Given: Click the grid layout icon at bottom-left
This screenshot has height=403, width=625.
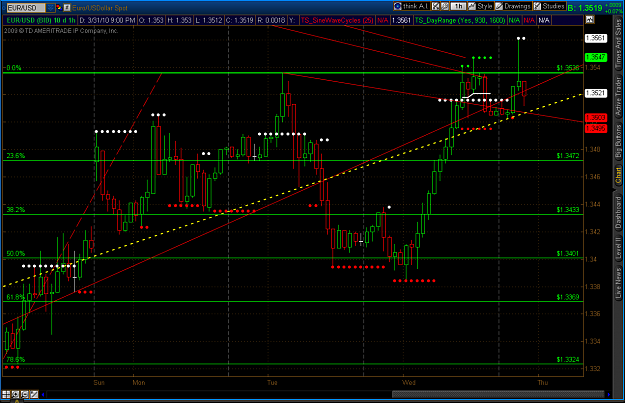Looking at the screenshot, I should point(6,395).
